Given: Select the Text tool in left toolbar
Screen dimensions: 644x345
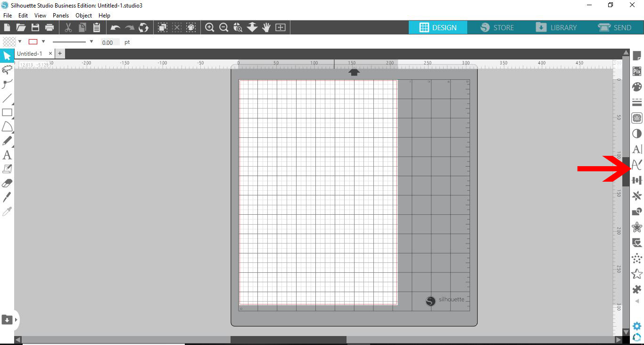Looking at the screenshot, I should pyautogui.click(x=7, y=155).
